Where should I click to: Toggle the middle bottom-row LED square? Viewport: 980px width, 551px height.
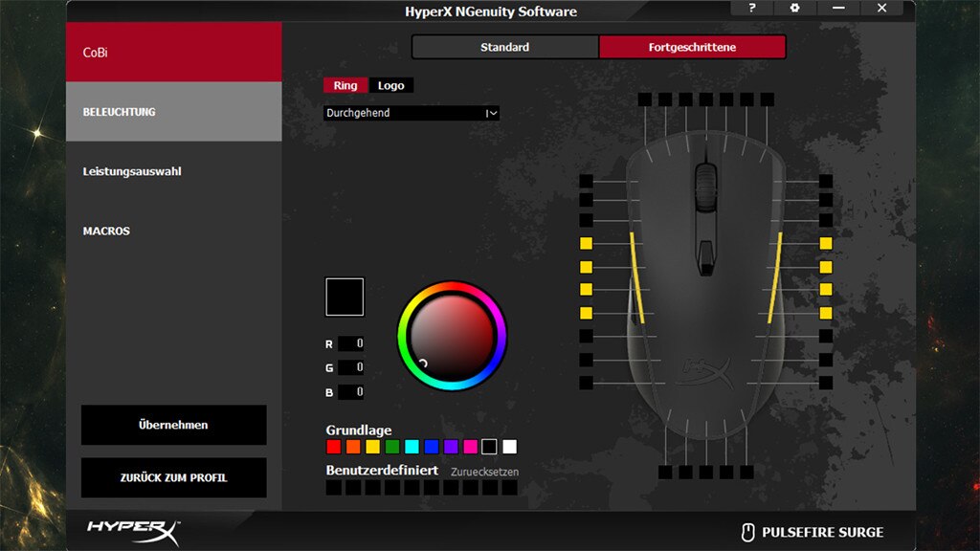click(x=706, y=472)
